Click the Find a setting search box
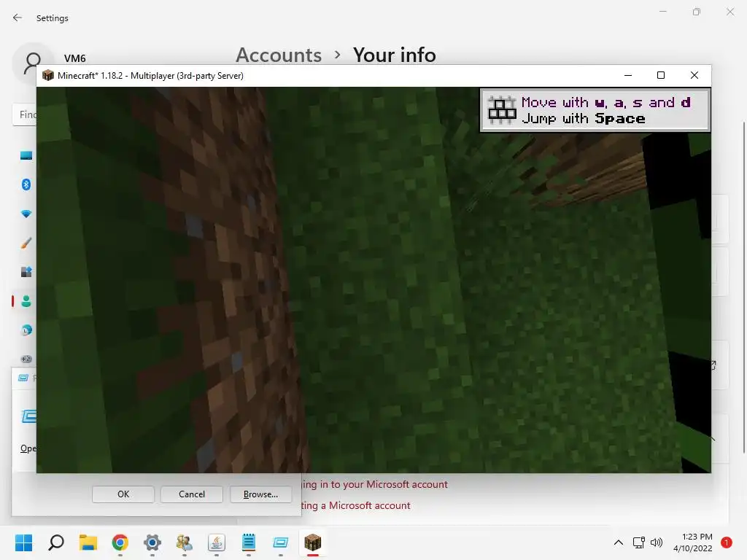 pos(24,114)
